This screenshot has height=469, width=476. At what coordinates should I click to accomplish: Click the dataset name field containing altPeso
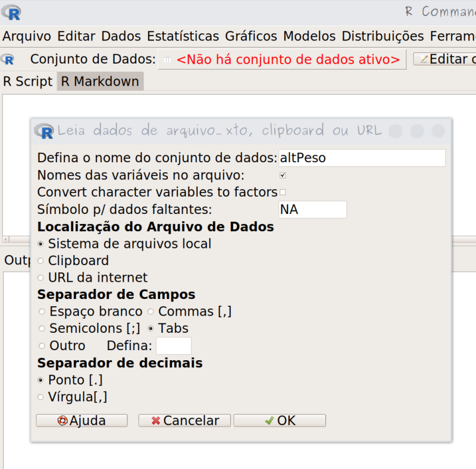tap(362, 158)
